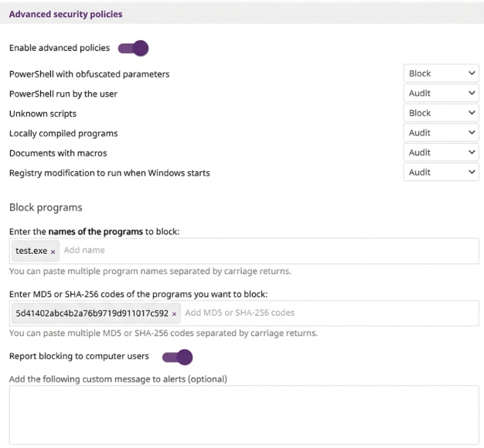Toggle Report blocking to computer users
The width and height of the screenshot is (484, 448).
click(x=177, y=357)
